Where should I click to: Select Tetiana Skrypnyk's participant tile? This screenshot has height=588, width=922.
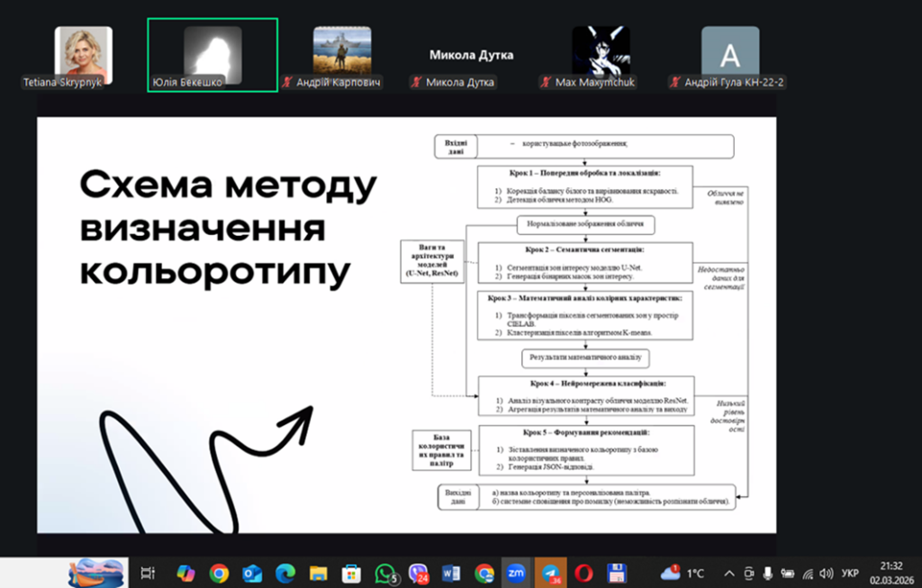[x=83, y=55]
